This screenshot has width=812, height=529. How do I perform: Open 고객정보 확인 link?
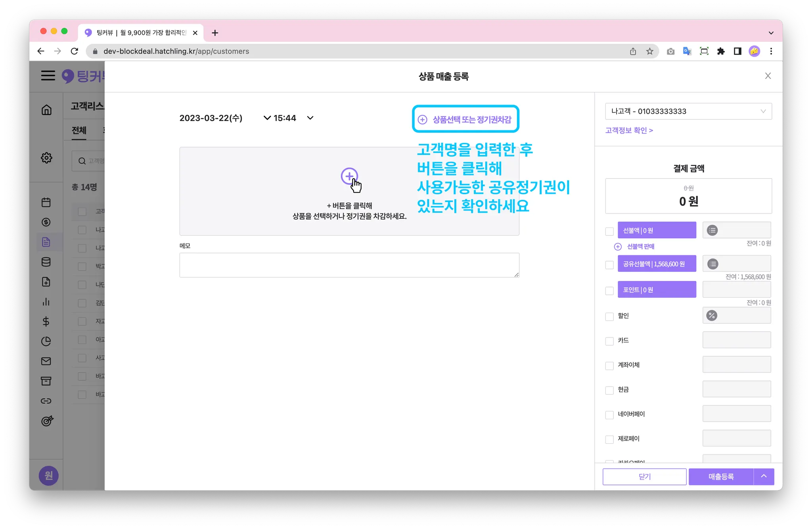click(x=629, y=130)
